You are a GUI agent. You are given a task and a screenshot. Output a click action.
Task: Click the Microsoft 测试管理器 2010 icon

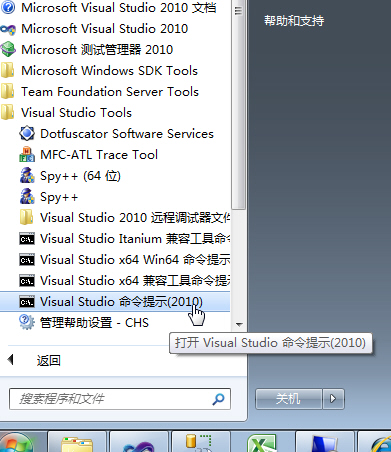pyautogui.click(x=8, y=49)
